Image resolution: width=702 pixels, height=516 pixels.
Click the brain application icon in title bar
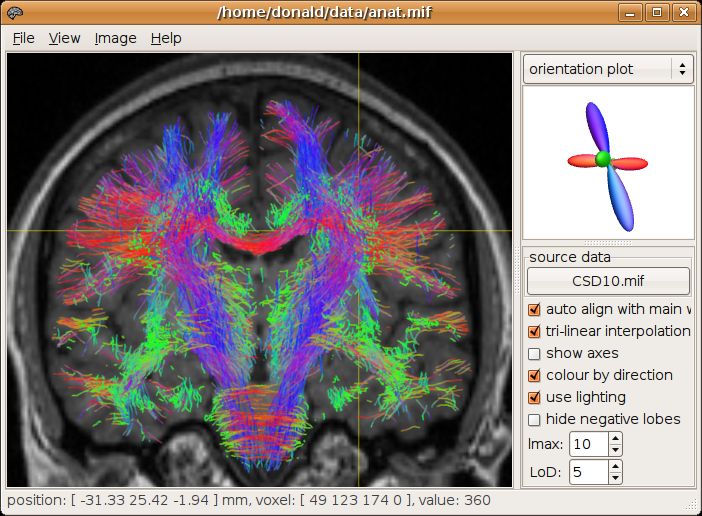coord(15,12)
